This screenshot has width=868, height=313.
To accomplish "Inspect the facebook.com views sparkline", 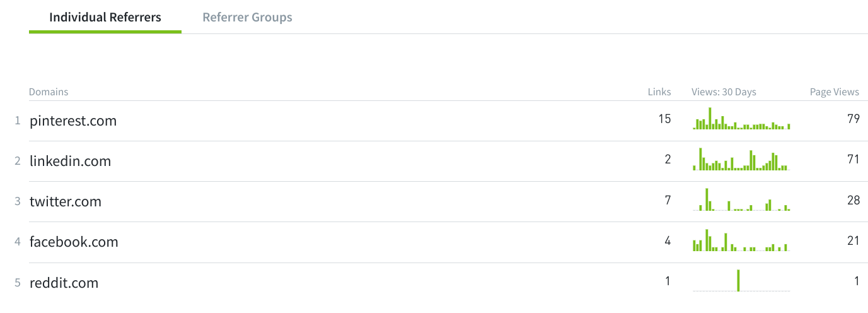I will (741, 240).
